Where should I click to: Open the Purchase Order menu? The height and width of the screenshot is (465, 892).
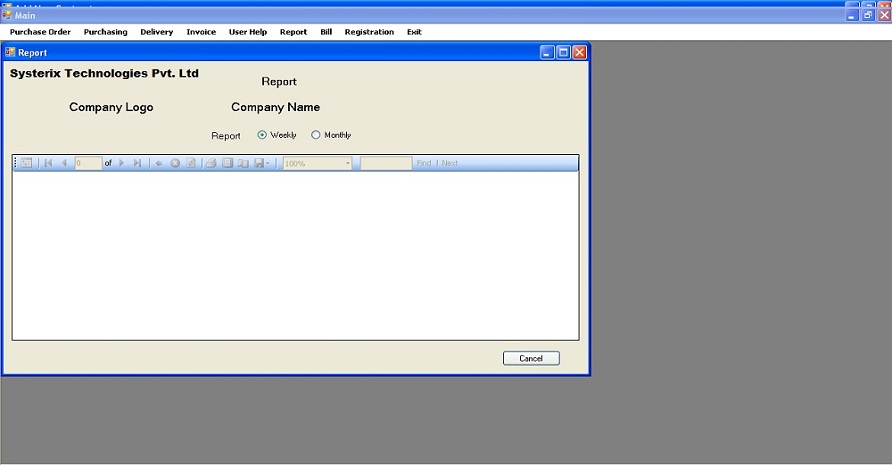point(40,32)
